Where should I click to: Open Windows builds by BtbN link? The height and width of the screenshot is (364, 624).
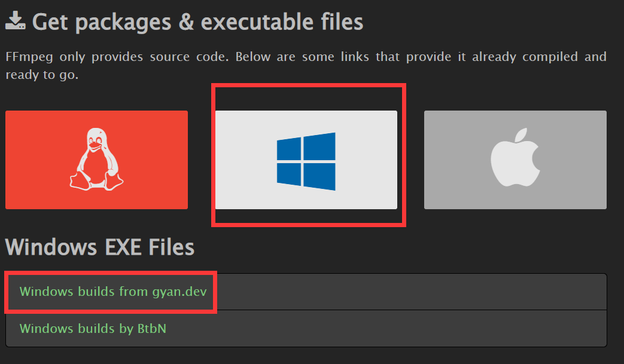(93, 329)
